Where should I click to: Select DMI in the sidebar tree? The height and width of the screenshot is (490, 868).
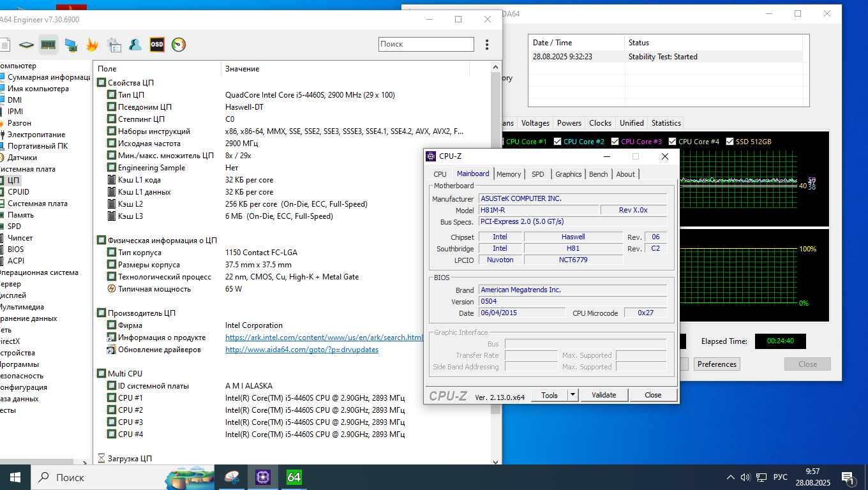click(x=15, y=100)
